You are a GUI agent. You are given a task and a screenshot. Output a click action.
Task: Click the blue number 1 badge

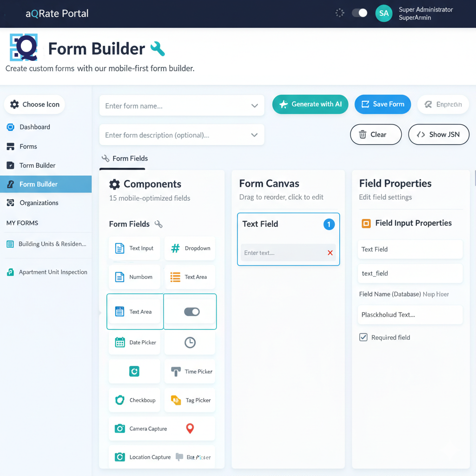329,225
